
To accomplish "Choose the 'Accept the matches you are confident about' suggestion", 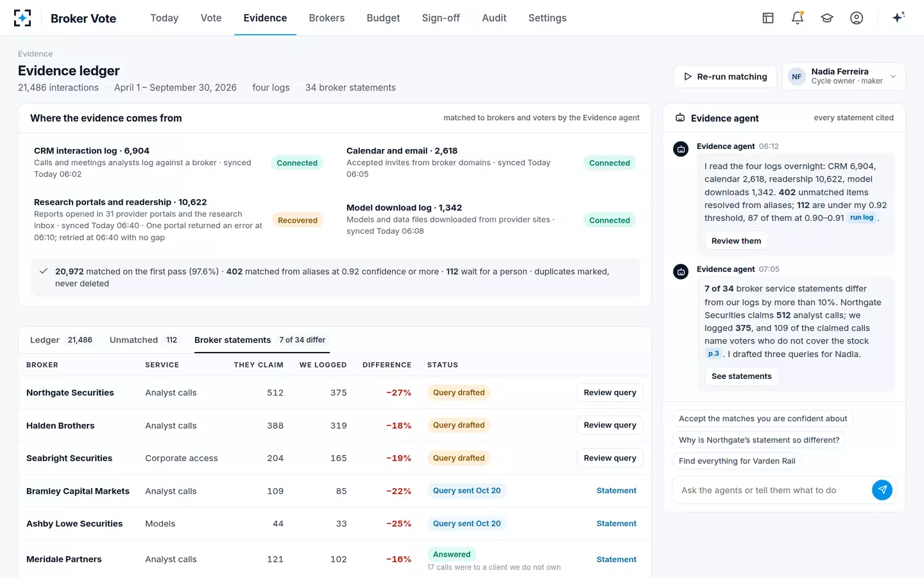I will pyautogui.click(x=763, y=419).
